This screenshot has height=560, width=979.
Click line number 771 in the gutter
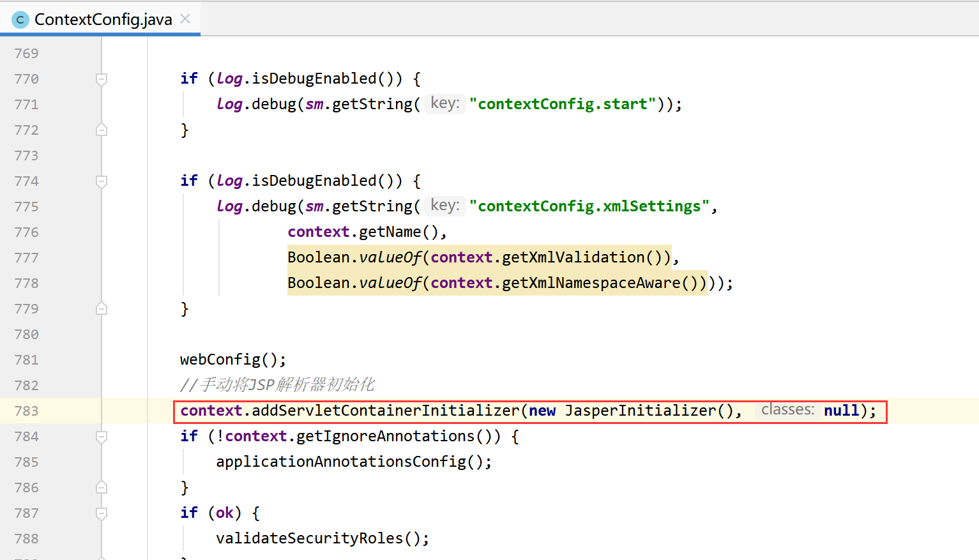coord(26,105)
